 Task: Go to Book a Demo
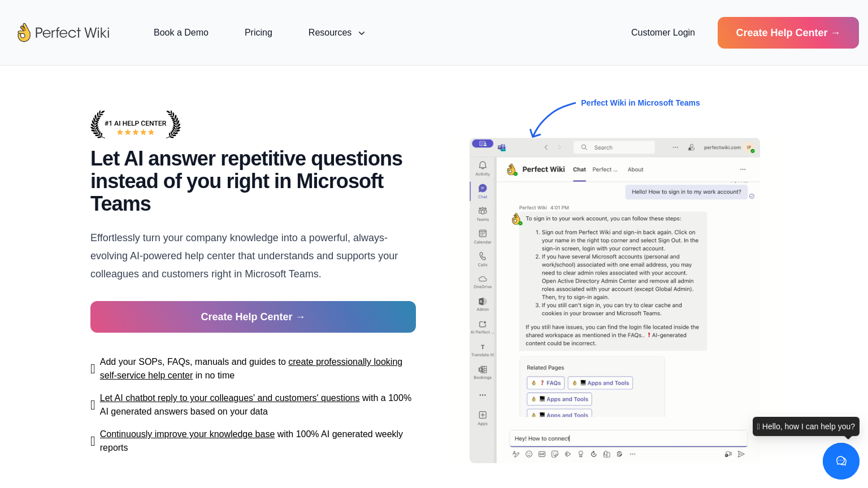point(181,33)
